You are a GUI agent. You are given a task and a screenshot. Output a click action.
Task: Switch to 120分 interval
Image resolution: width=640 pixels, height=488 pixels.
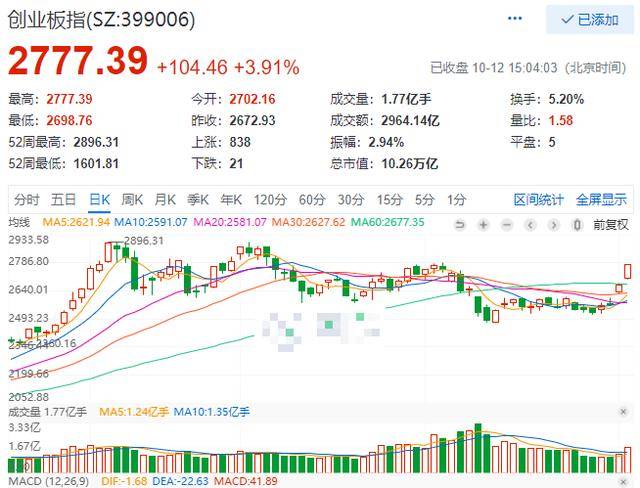(x=269, y=199)
